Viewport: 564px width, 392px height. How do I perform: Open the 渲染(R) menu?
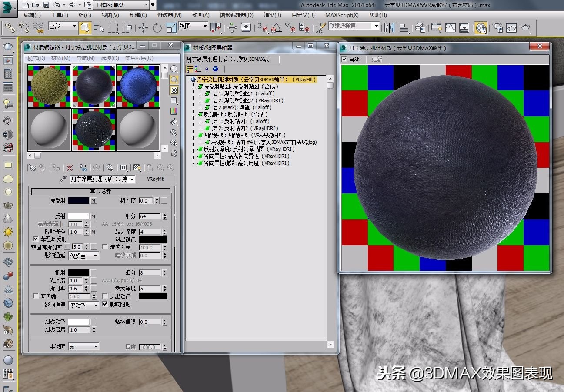pyautogui.click(x=272, y=15)
